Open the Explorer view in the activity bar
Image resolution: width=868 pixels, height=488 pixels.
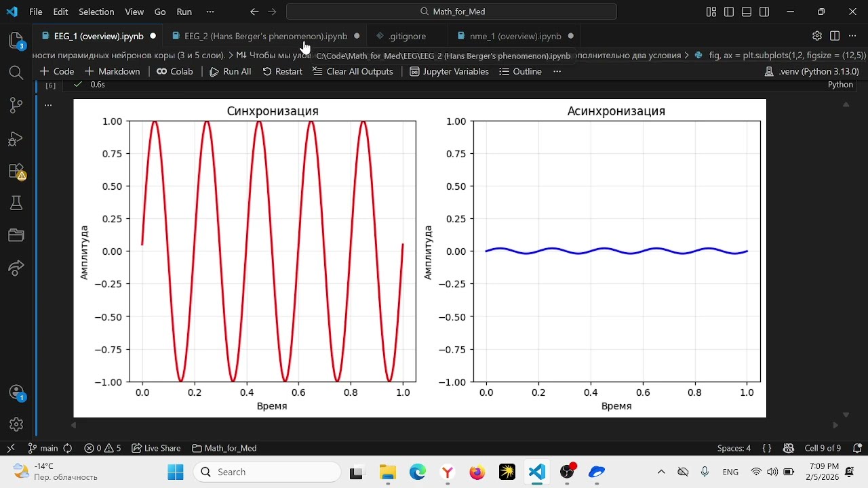point(16,40)
